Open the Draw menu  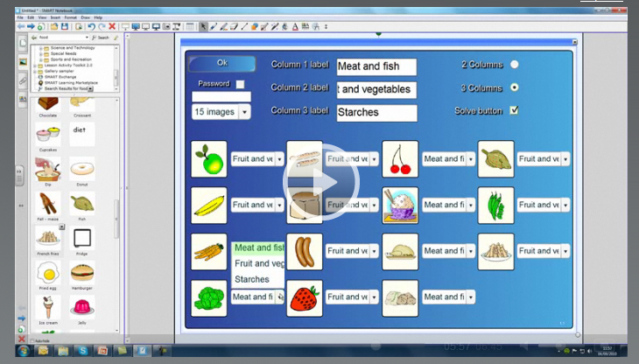tap(86, 17)
